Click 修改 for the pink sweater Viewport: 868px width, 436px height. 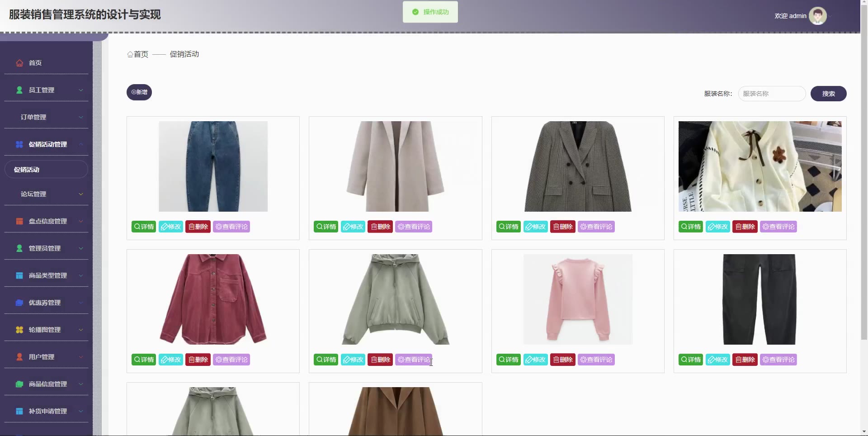[536, 360]
